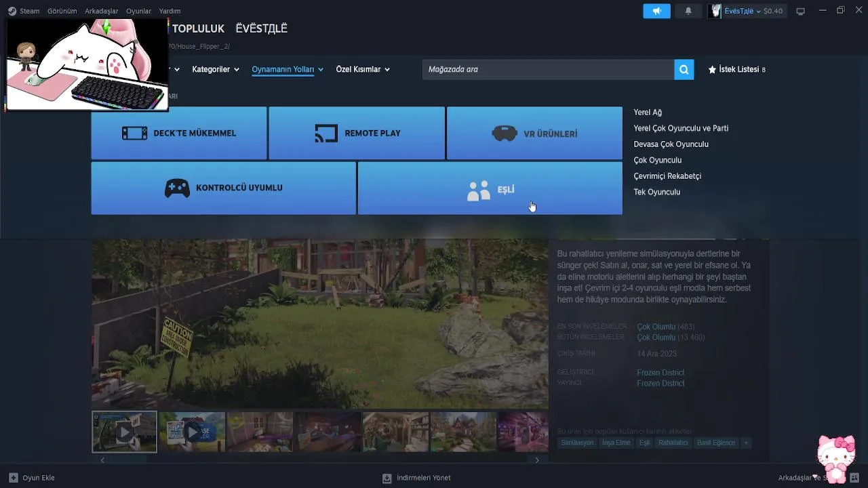Open the Görünüm menu
This screenshot has height=488, width=868.
(62, 11)
